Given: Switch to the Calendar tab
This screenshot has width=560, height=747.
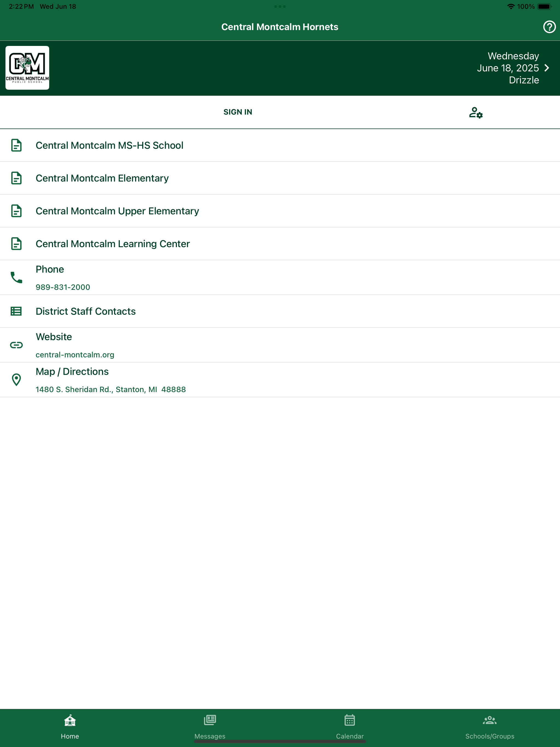Looking at the screenshot, I should click(x=350, y=727).
